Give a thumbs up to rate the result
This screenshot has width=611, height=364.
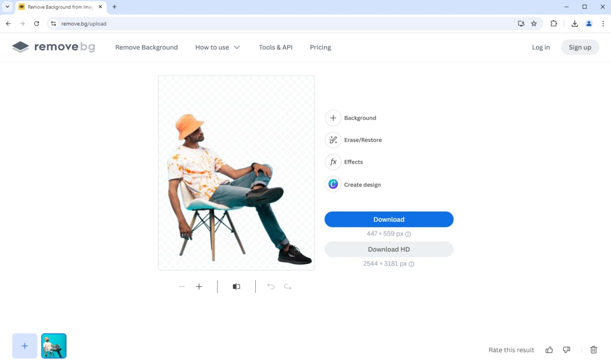(549, 350)
